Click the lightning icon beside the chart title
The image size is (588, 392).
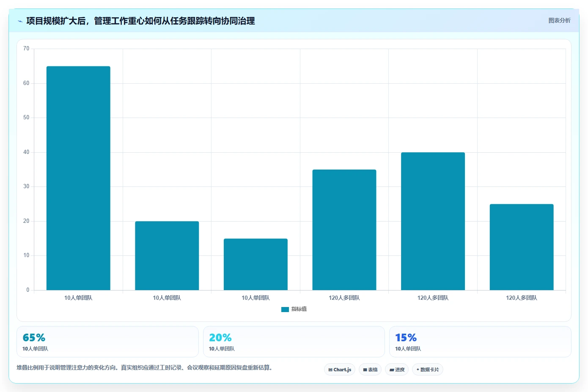tap(20, 21)
